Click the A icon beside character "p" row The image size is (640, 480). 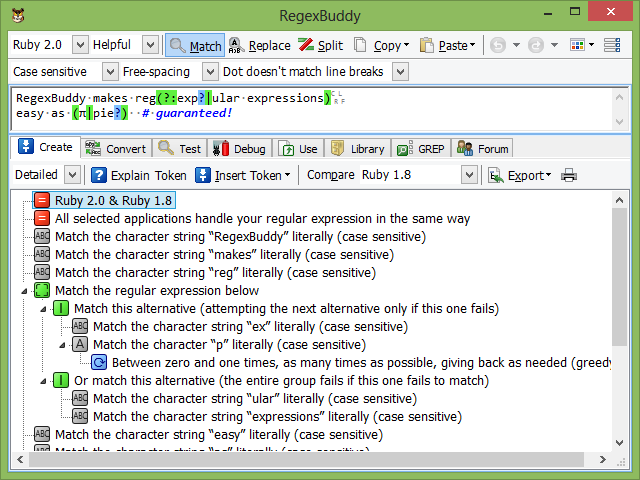(80, 344)
